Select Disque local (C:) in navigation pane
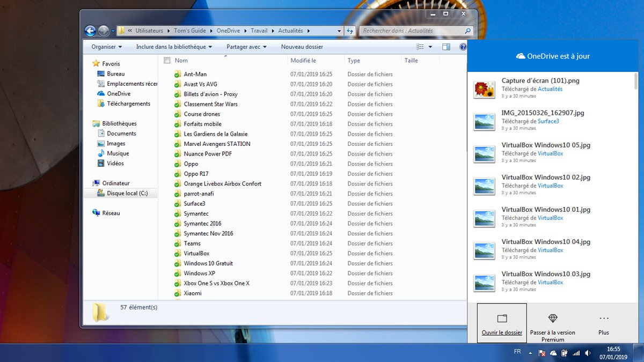The width and height of the screenshot is (644, 362). pos(121,193)
